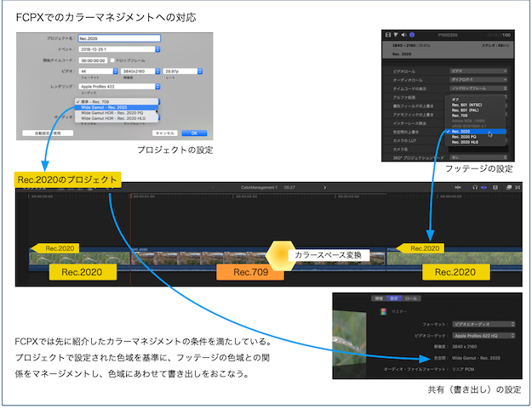Open the ビデオコーデック dropdown in share settings
Screen dimensions: 532x409
(x=482, y=336)
